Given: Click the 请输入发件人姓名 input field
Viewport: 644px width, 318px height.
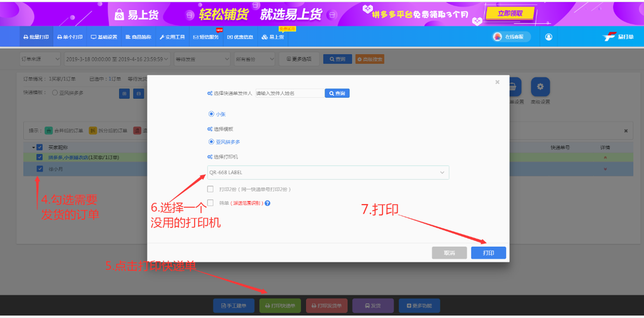Looking at the screenshot, I should [x=290, y=93].
